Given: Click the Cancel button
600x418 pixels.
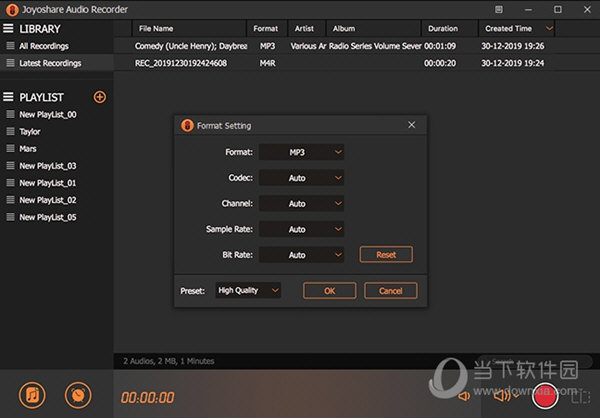Looking at the screenshot, I should pyautogui.click(x=391, y=291).
